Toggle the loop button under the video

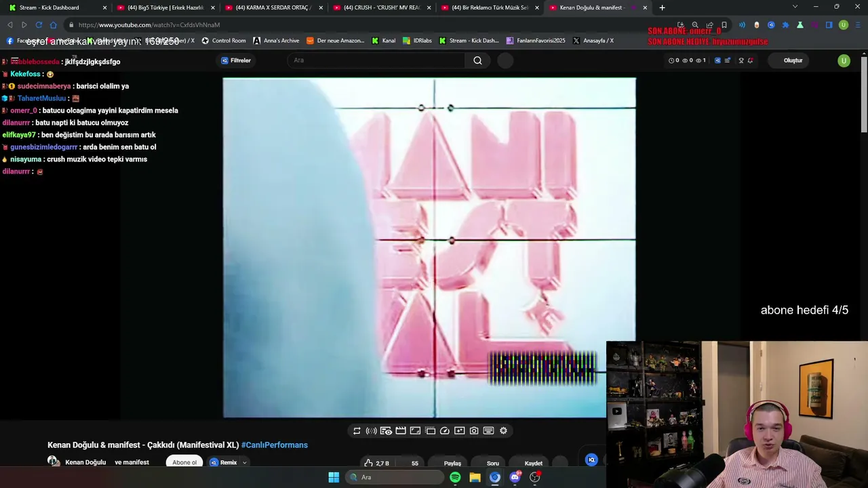(x=357, y=430)
